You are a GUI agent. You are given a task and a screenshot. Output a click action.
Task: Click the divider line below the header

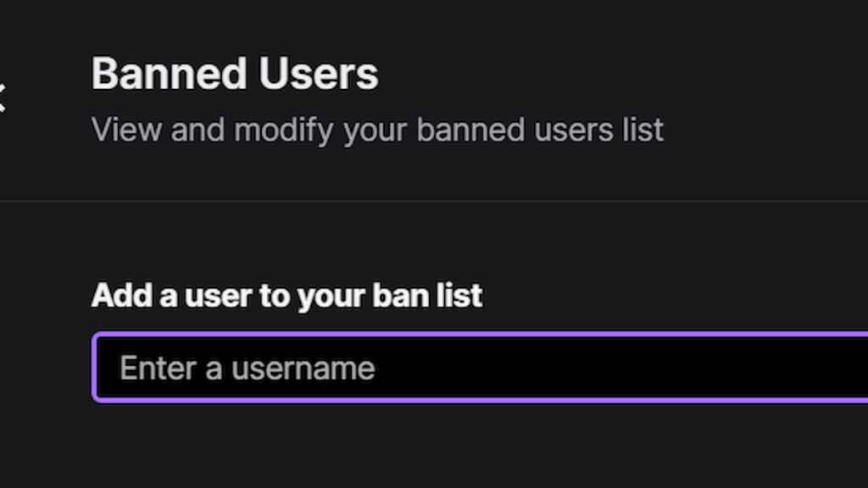click(x=434, y=201)
